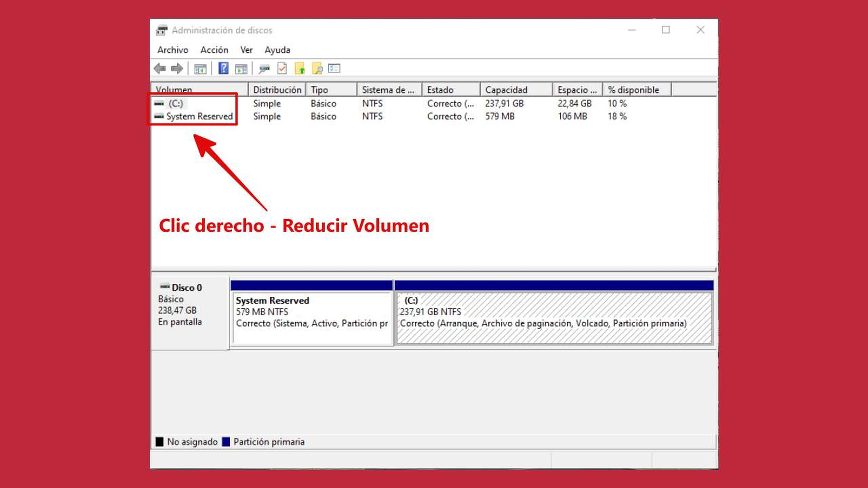Click the checkmark document toolbar icon

click(x=282, y=68)
